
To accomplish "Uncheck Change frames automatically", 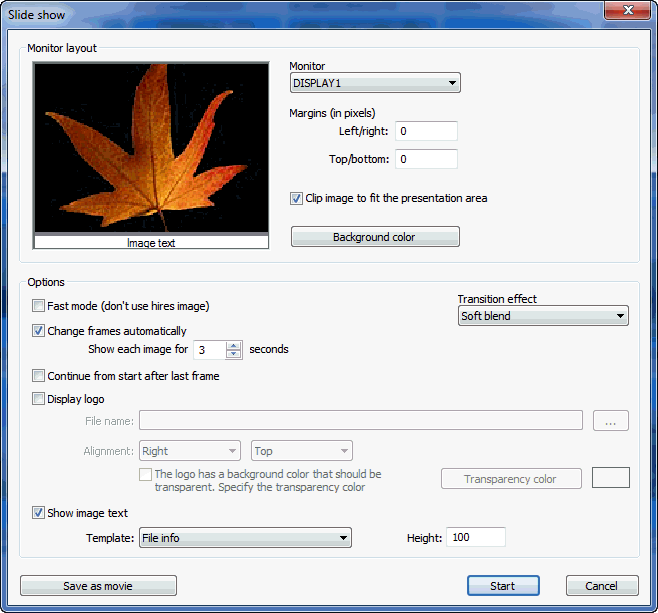I will [38, 331].
